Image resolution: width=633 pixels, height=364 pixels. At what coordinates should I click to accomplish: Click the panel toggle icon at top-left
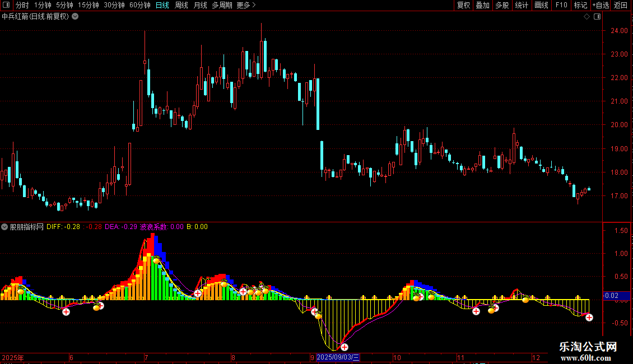pyautogui.click(x=6, y=5)
